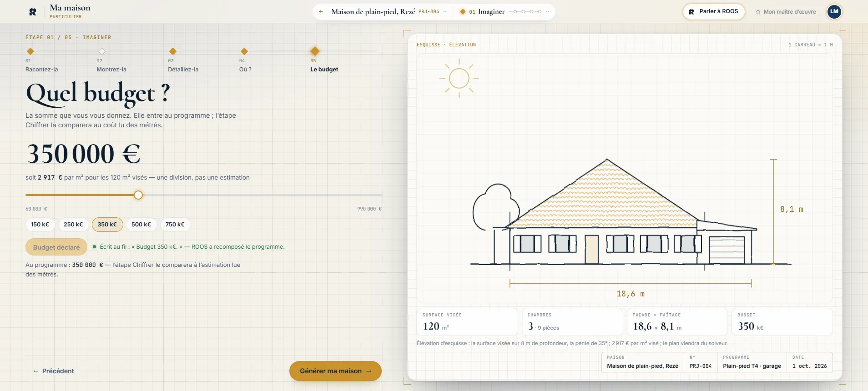The width and height of the screenshot is (868, 391).
Task: Click the N° PRJ-004 cartouche cell
Action: click(x=701, y=362)
